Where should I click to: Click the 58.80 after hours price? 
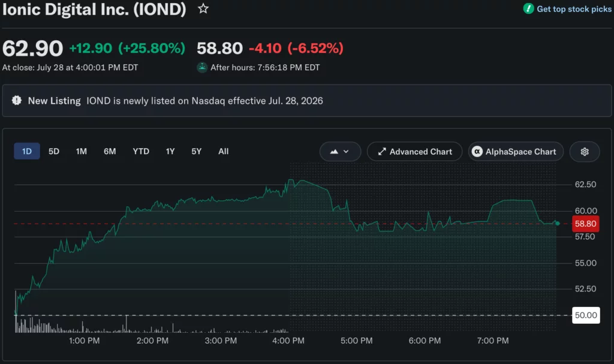[x=219, y=48]
